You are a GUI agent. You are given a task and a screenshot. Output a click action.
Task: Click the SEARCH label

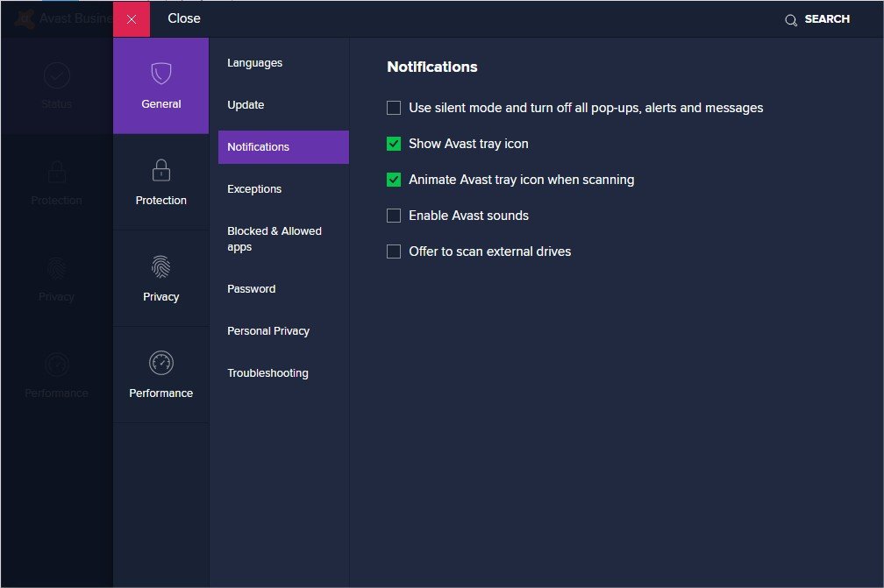(826, 19)
